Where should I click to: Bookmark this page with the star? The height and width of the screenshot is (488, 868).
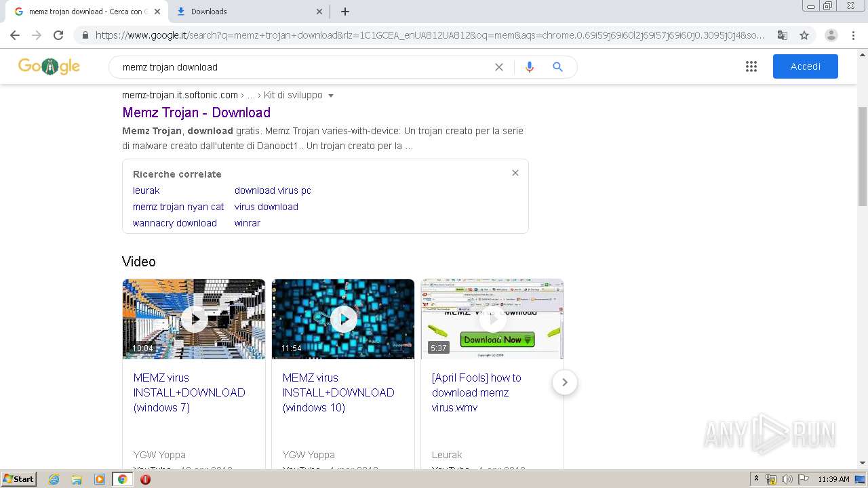804,35
